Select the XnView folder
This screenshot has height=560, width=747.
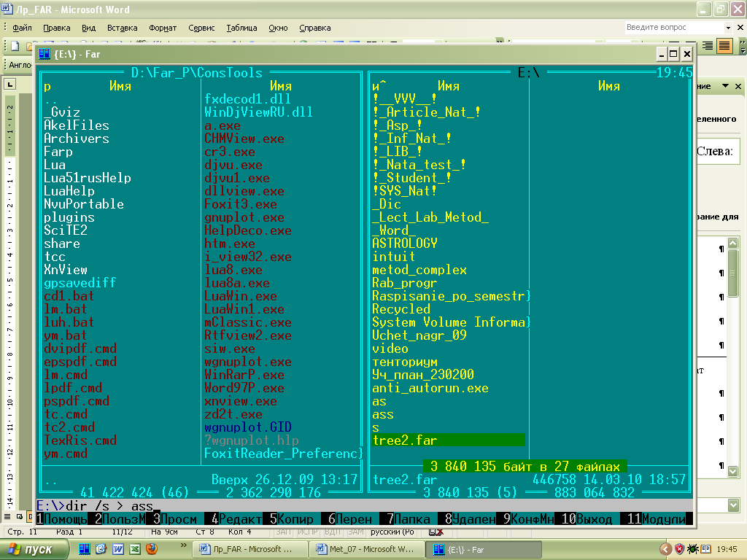[65, 270]
